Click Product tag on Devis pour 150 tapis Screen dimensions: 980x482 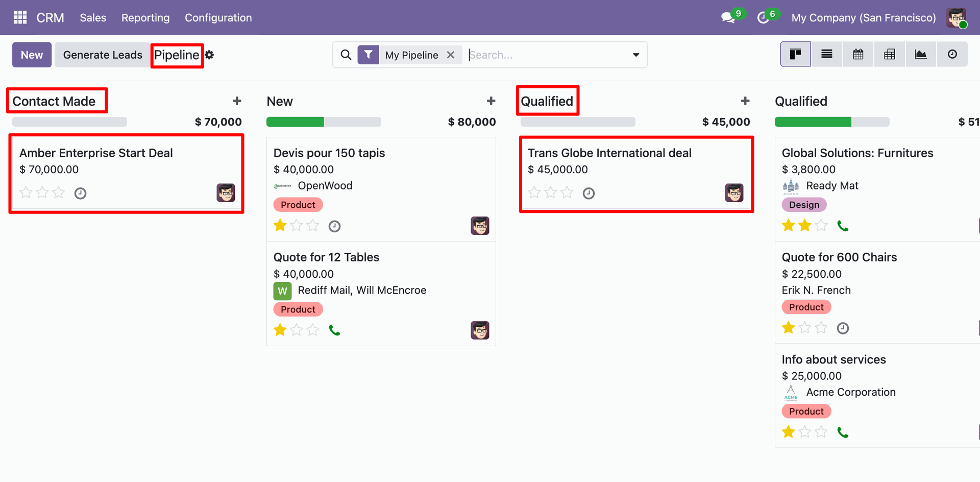tap(298, 205)
